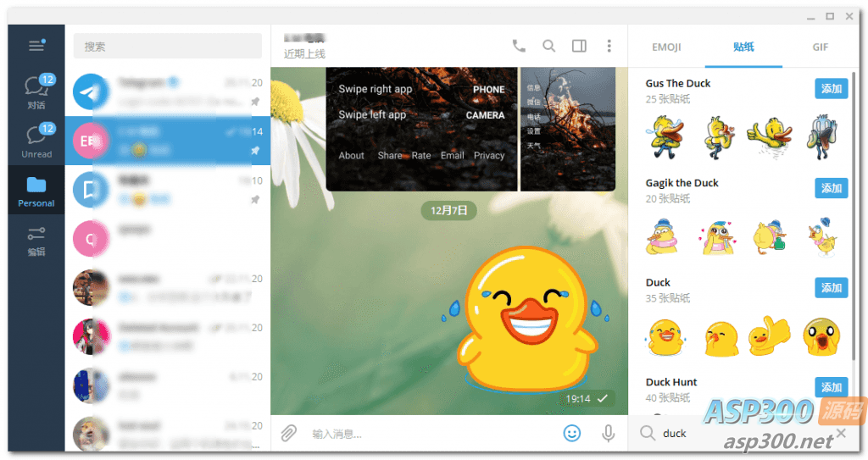
Task: Select Gus The Duck thumbs-up sticker
Action: [770, 137]
